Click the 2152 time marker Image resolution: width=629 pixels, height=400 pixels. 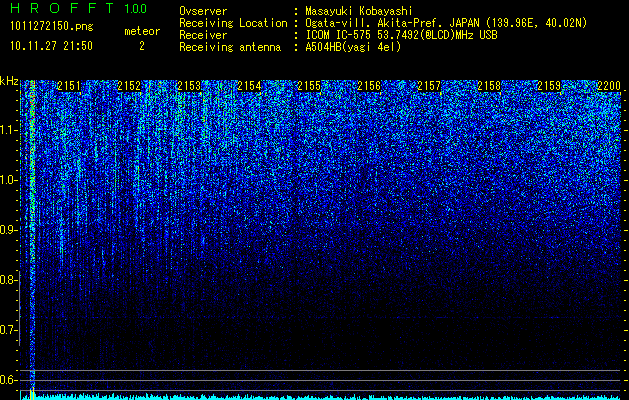pos(129,86)
